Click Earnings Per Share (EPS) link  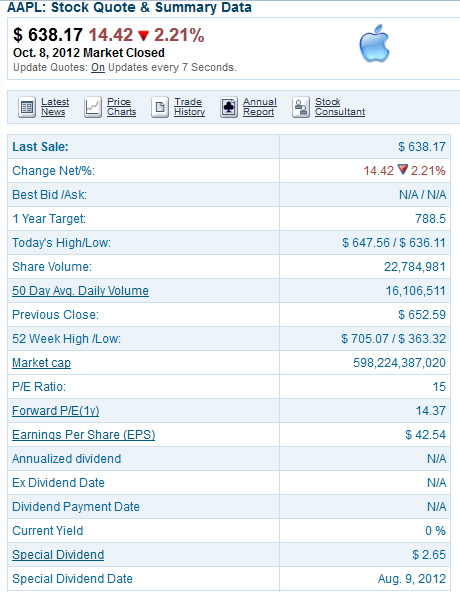tap(83, 435)
